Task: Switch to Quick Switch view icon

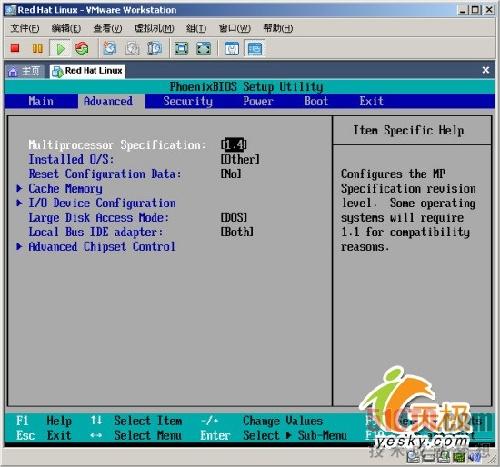Action: tap(204, 49)
